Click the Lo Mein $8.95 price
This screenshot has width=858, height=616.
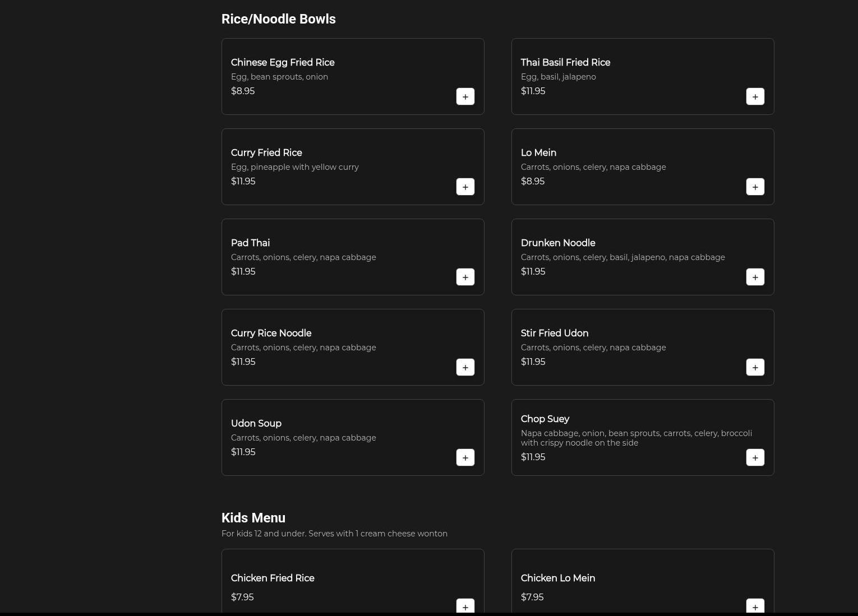tap(533, 181)
